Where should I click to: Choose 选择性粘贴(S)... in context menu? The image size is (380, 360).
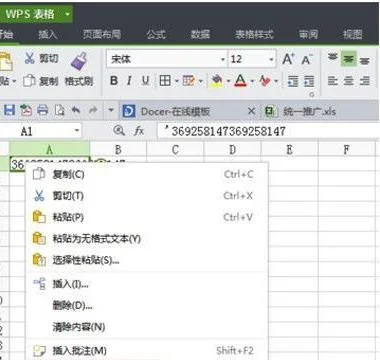147,260
